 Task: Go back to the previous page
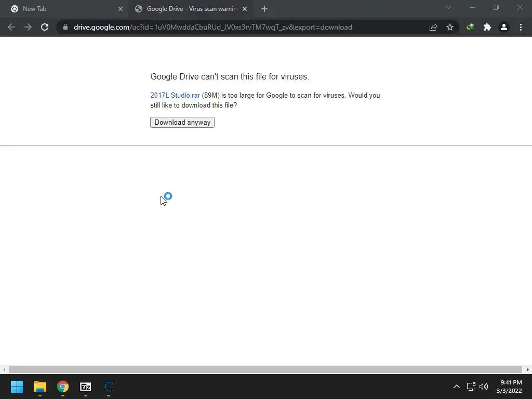pos(11,27)
